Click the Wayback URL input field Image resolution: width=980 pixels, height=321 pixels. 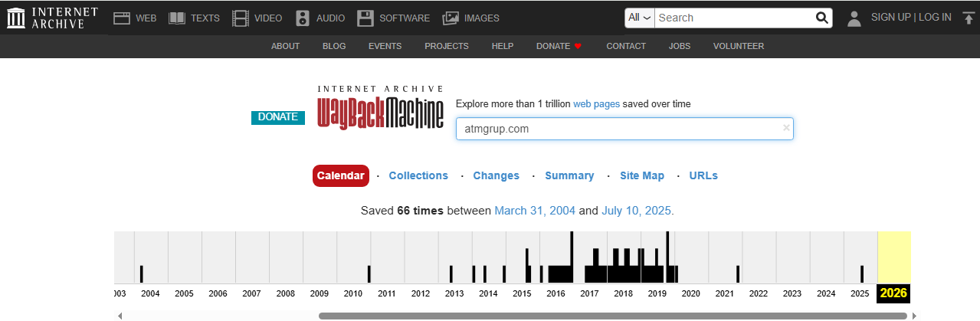pyautogui.click(x=624, y=129)
